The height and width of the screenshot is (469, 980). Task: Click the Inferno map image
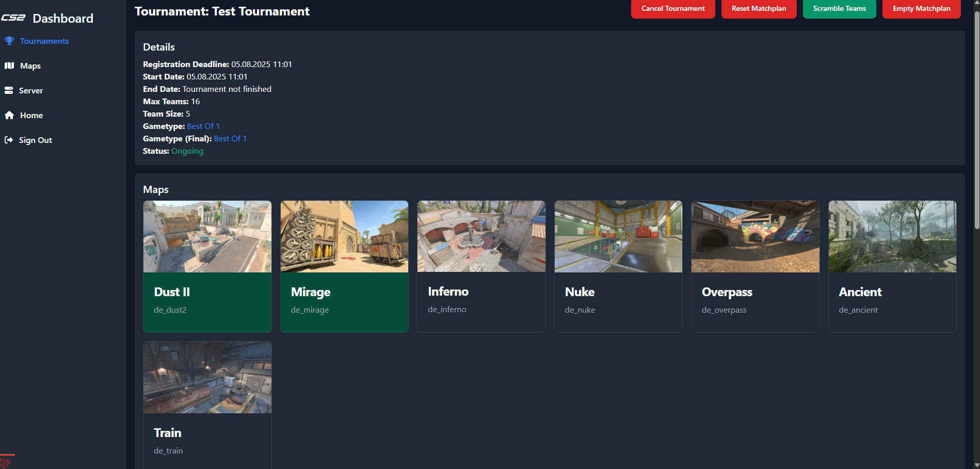[x=481, y=236]
